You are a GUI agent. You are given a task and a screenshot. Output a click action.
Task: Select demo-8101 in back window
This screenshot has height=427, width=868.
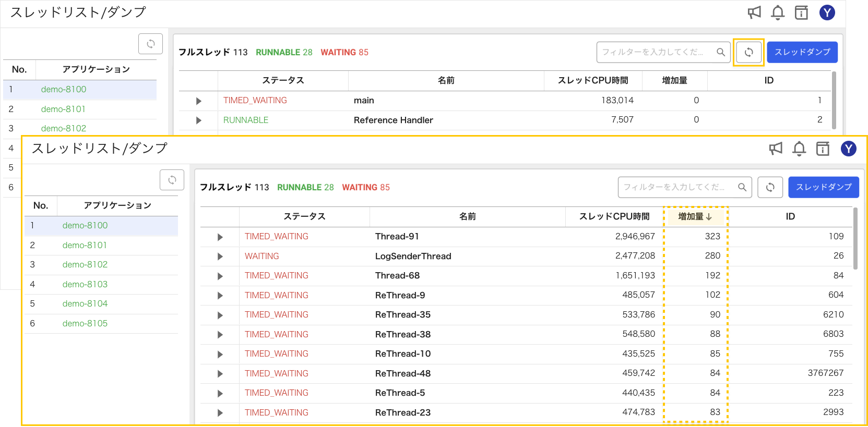[63, 109]
